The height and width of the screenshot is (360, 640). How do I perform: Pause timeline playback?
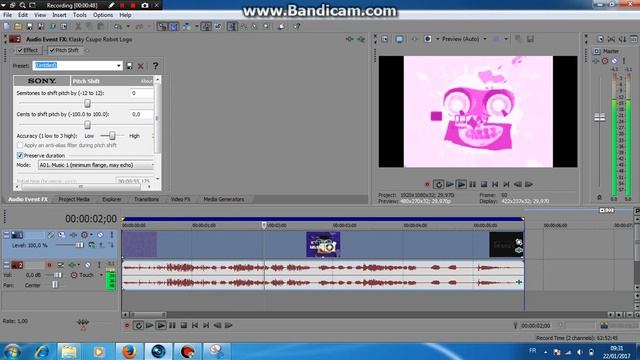tap(172, 325)
